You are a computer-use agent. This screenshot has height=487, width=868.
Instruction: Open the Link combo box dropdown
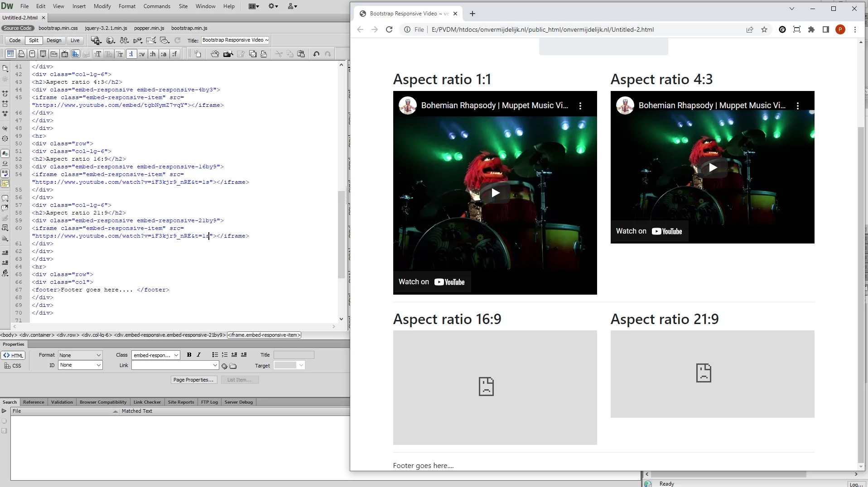[215, 365]
